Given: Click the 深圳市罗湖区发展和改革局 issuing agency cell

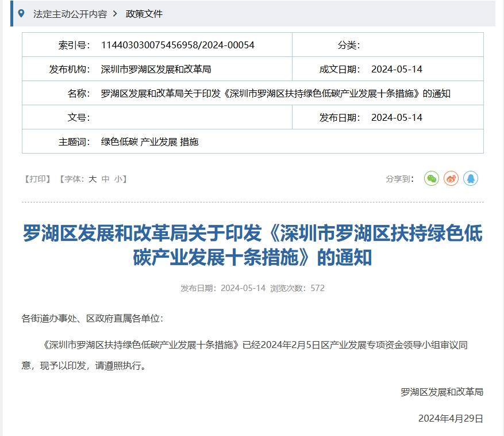Looking at the screenshot, I should tap(156, 69).
